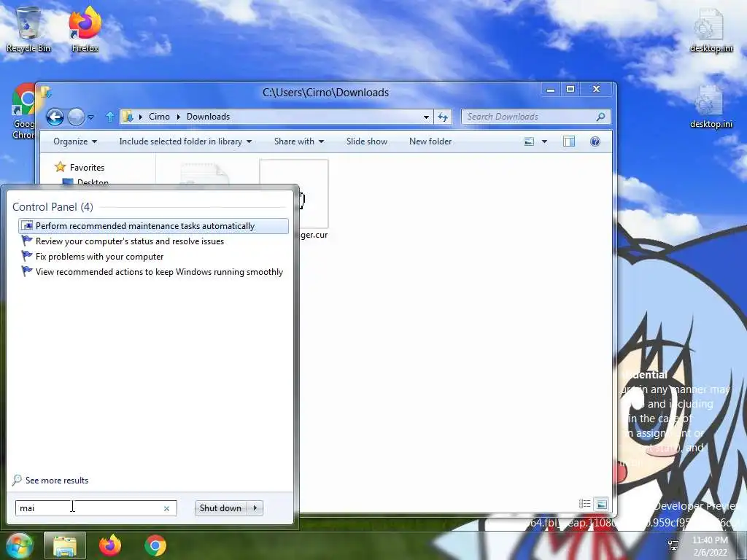The width and height of the screenshot is (747, 560).
Task: Go up one folder level
Action: point(110,117)
